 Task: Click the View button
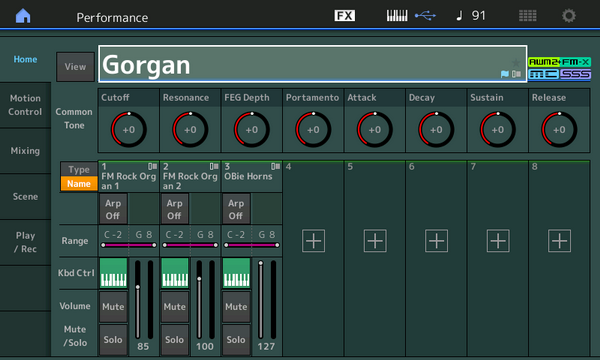pyautogui.click(x=75, y=67)
